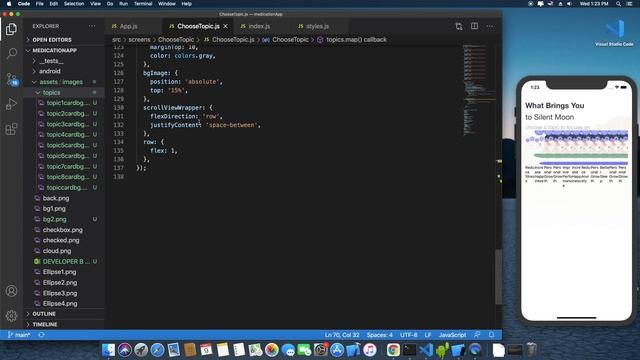
Task: Click UTF-8 encoding in status bar
Action: 409,335
